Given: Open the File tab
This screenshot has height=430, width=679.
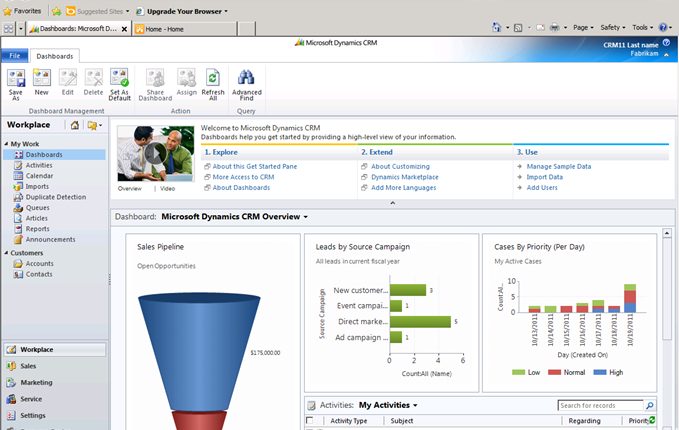Looking at the screenshot, I should click(15, 56).
